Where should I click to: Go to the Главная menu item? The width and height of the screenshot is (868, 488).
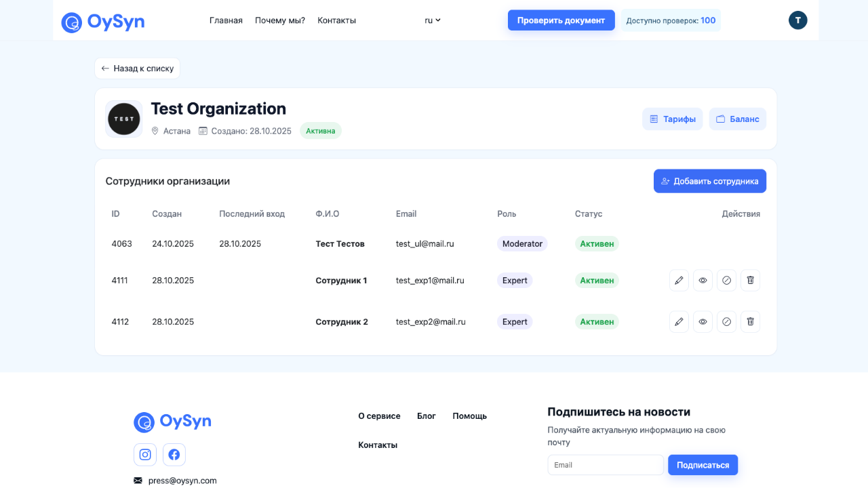point(225,20)
